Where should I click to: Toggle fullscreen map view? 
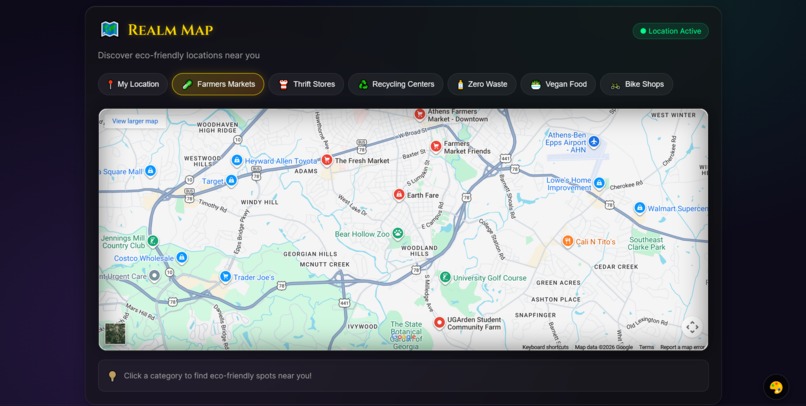692,327
